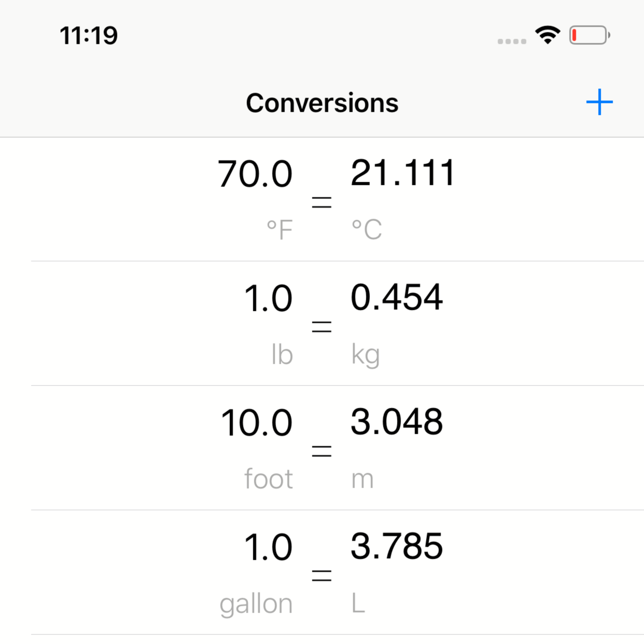Tap the plus icon to add conversion

pyautogui.click(x=599, y=102)
